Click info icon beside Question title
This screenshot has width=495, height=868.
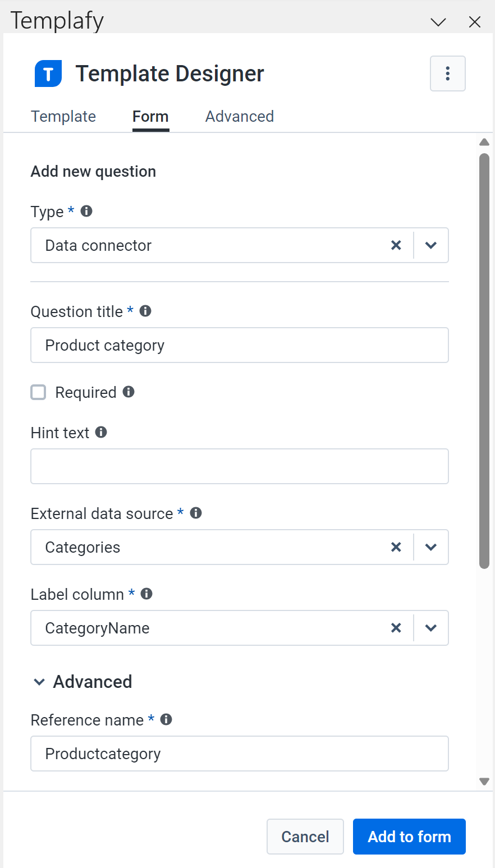point(145,311)
